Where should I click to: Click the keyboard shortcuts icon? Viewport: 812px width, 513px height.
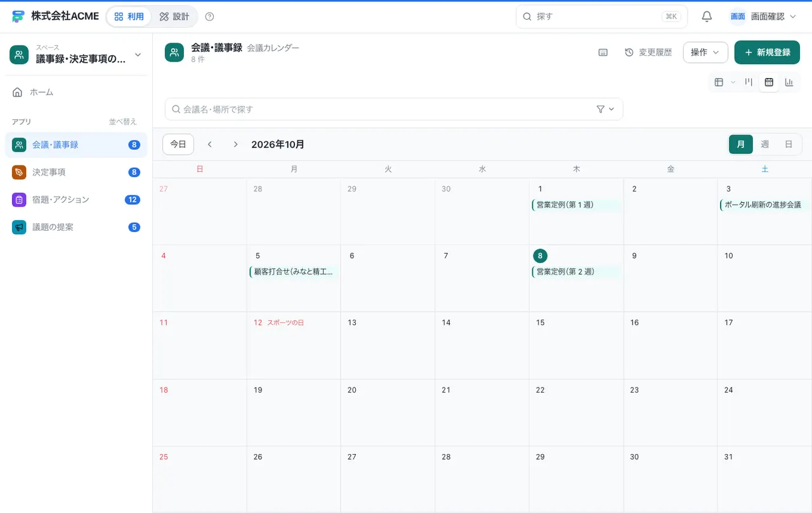point(603,53)
